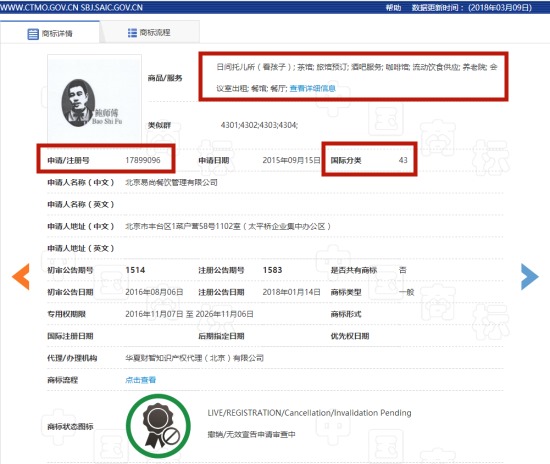Select the international class value 43
The height and width of the screenshot is (464, 550).
(x=403, y=160)
